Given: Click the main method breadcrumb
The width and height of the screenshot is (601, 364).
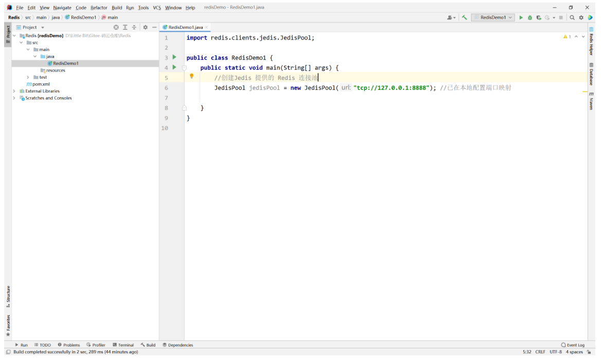Looking at the screenshot, I should pyautogui.click(x=110, y=17).
